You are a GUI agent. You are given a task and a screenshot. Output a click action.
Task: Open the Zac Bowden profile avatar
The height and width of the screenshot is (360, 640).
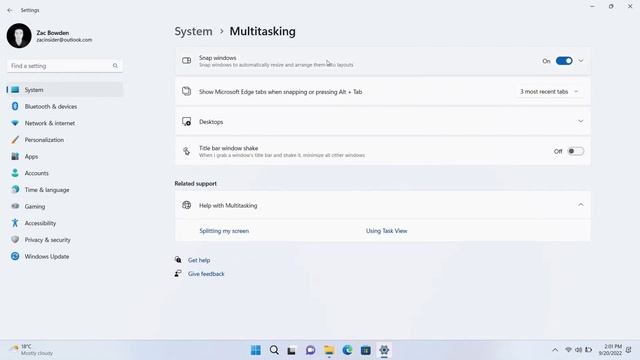coord(19,36)
